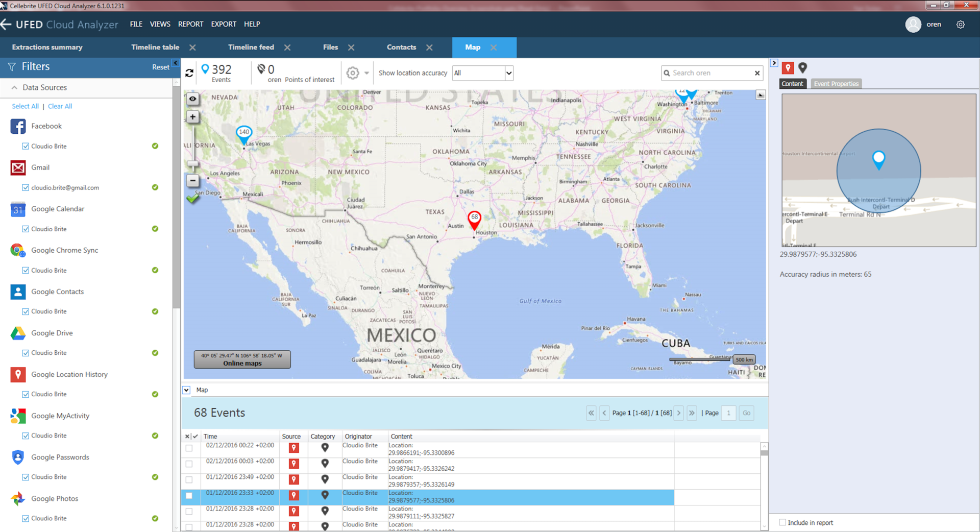The height and width of the screenshot is (532, 980).
Task: Open the map settings gear
Action: click(x=352, y=72)
